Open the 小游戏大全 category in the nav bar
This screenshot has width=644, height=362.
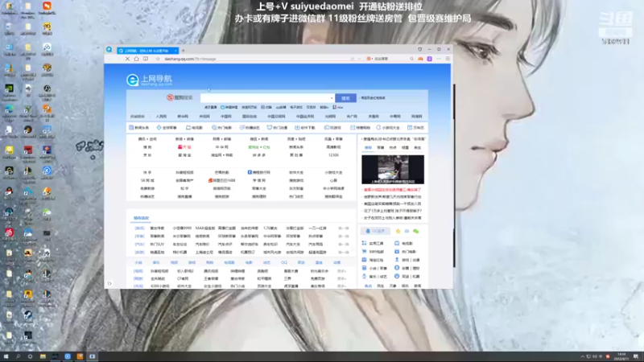[388, 128]
